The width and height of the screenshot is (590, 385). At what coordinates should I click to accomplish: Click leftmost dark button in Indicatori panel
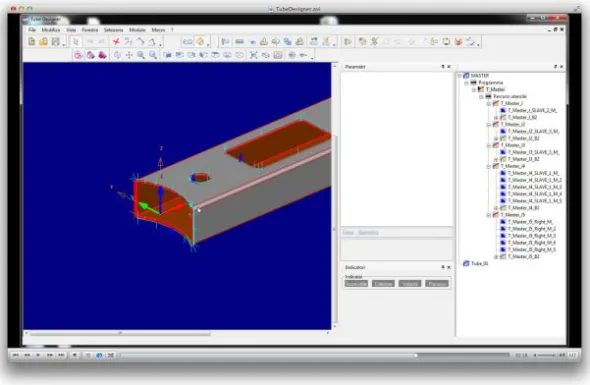[356, 283]
